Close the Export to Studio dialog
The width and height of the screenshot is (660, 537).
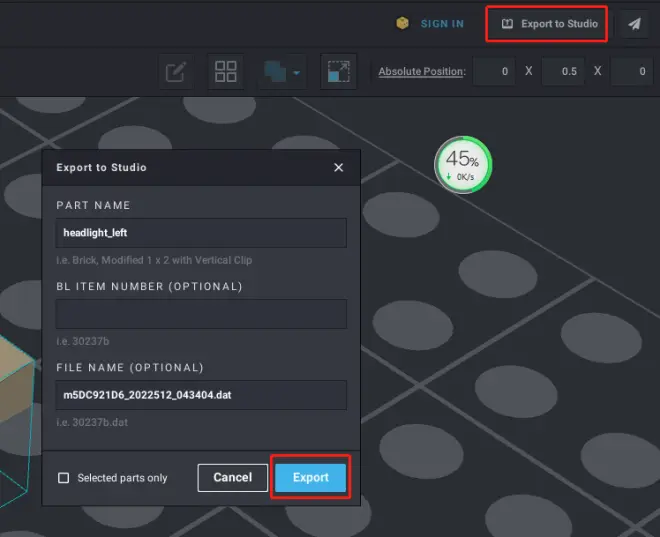point(338,167)
